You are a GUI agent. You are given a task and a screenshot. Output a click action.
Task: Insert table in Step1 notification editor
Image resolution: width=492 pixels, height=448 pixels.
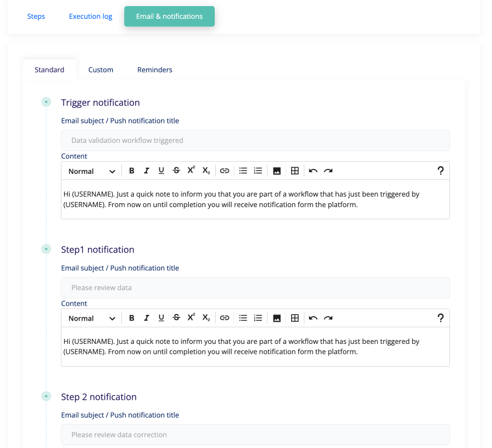point(294,318)
